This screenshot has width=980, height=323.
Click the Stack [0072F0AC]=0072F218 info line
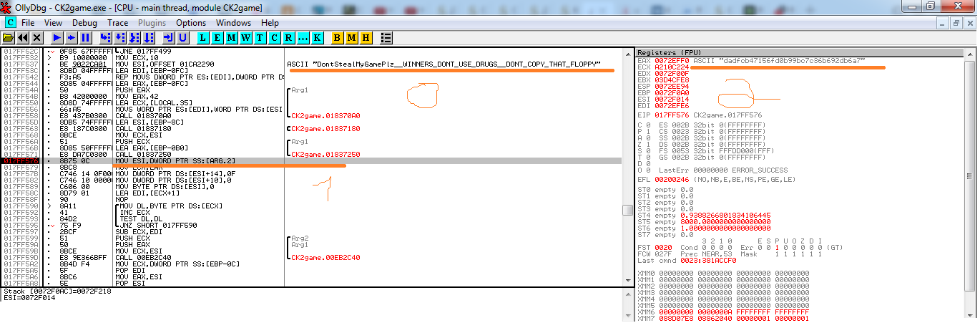click(57, 292)
